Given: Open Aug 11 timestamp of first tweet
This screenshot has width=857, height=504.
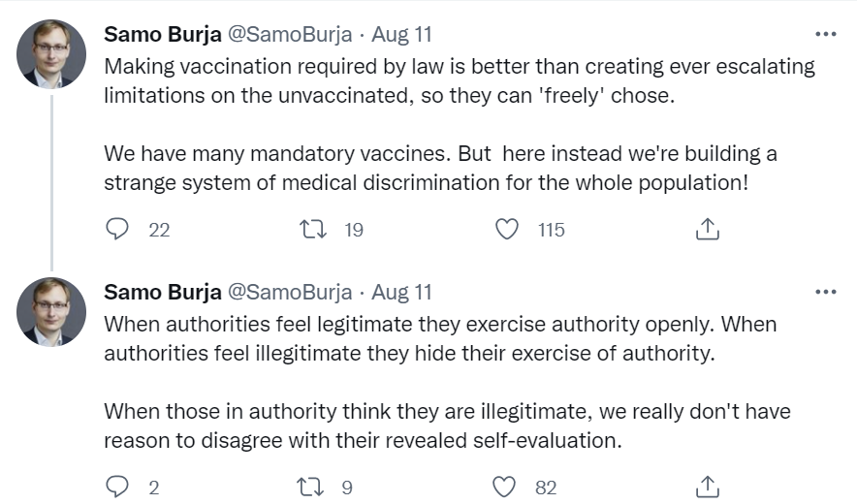Looking at the screenshot, I should (x=401, y=35).
